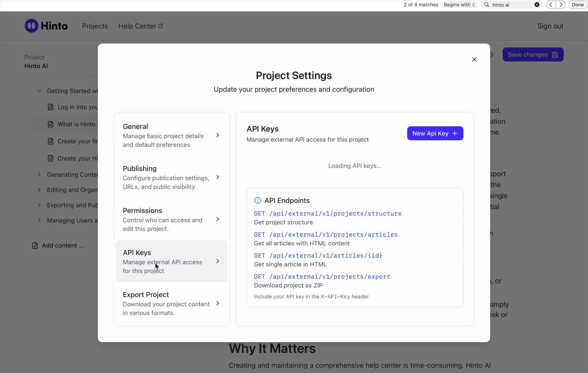Close the Project Settings dialog with X
Image resolution: width=588 pixels, height=373 pixels.
click(474, 59)
